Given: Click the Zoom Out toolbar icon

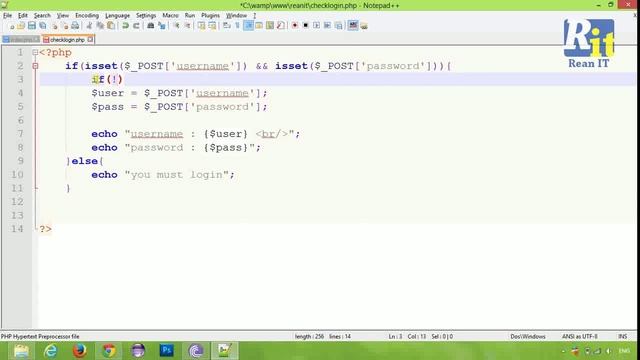Looking at the screenshot, I should (x=187, y=26).
